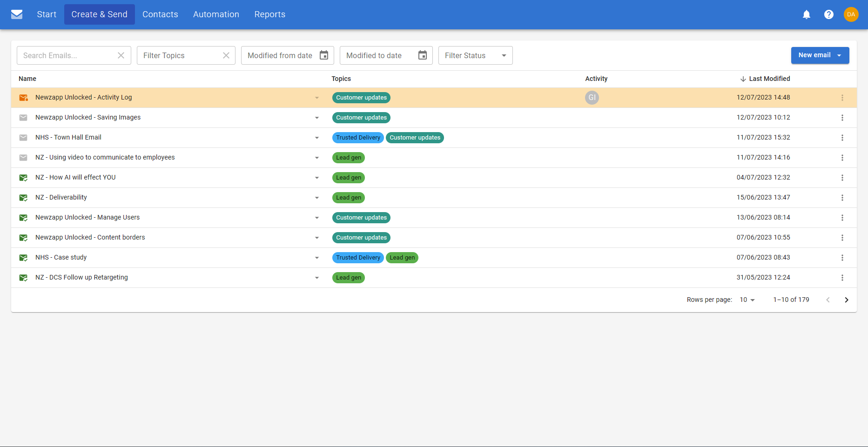Image resolution: width=868 pixels, height=447 pixels.
Task: Click into the Filter Topics field
Action: [179, 55]
